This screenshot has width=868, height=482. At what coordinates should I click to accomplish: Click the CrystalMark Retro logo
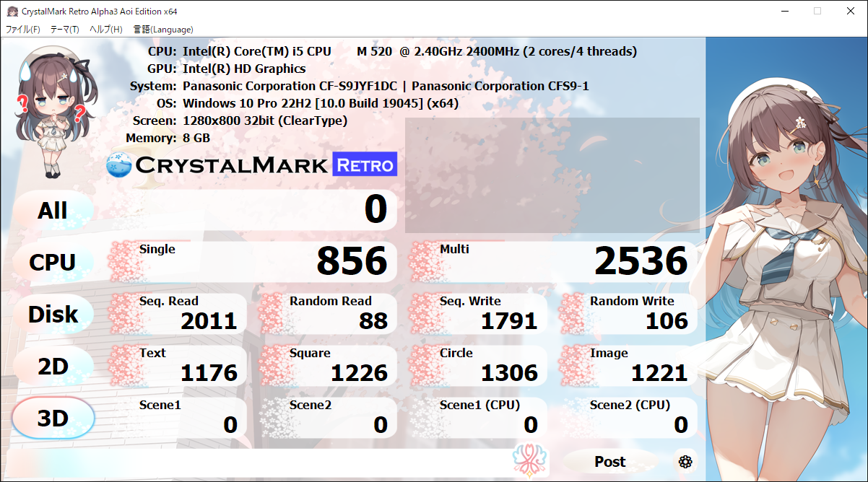(x=251, y=165)
